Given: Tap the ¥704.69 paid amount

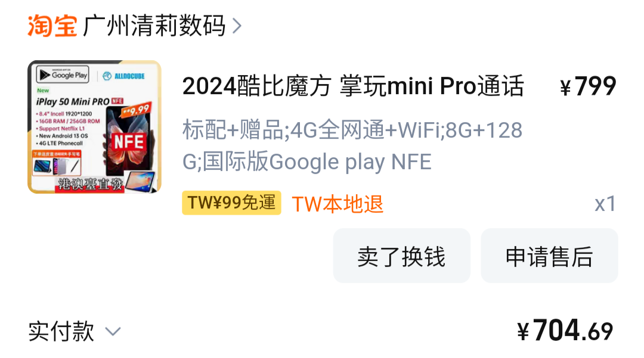Looking at the screenshot, I should pos(565,331).
